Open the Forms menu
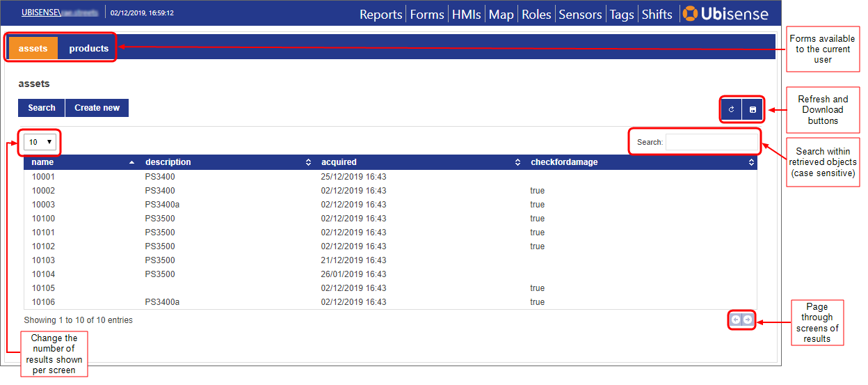 pyautogui.click(x=427, y=14)
